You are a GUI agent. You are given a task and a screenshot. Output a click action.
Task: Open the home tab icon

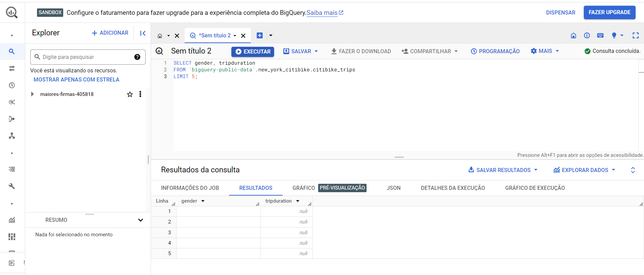[x=160, y=36]
